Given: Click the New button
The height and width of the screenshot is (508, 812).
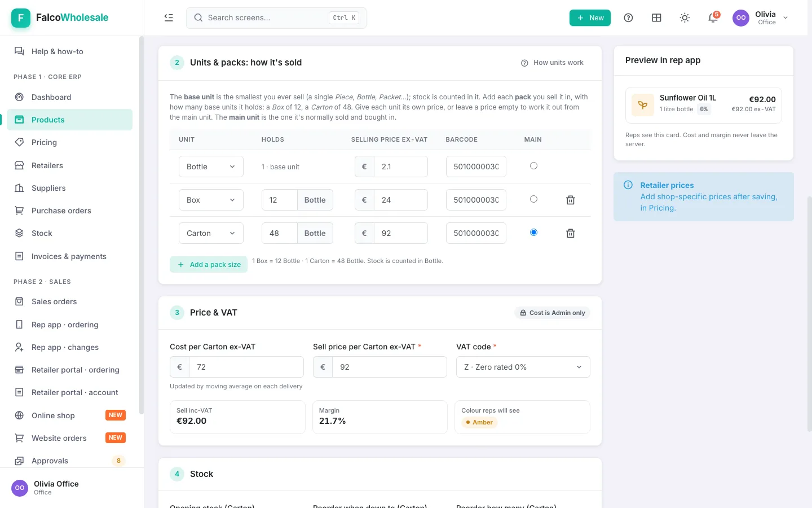Looking at the screenshot, I should (590, 17).
